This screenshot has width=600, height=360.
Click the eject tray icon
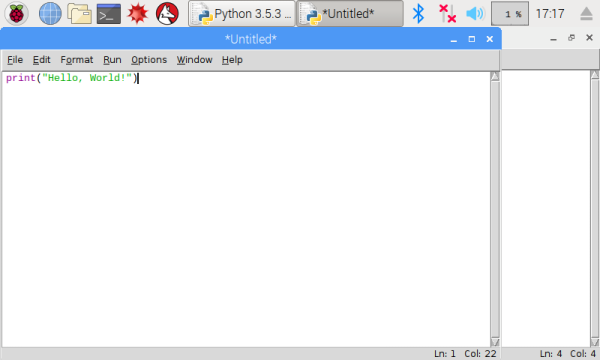(586, 14)
